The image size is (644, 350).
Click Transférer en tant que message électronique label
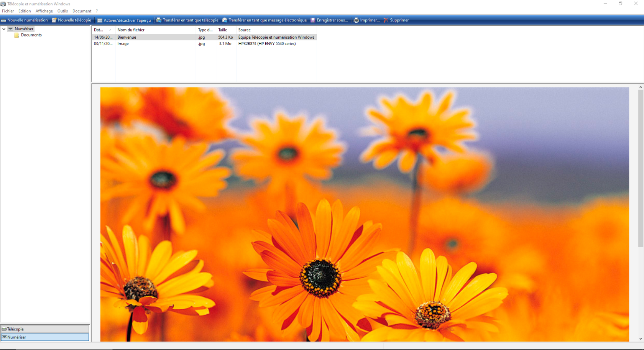268,20
